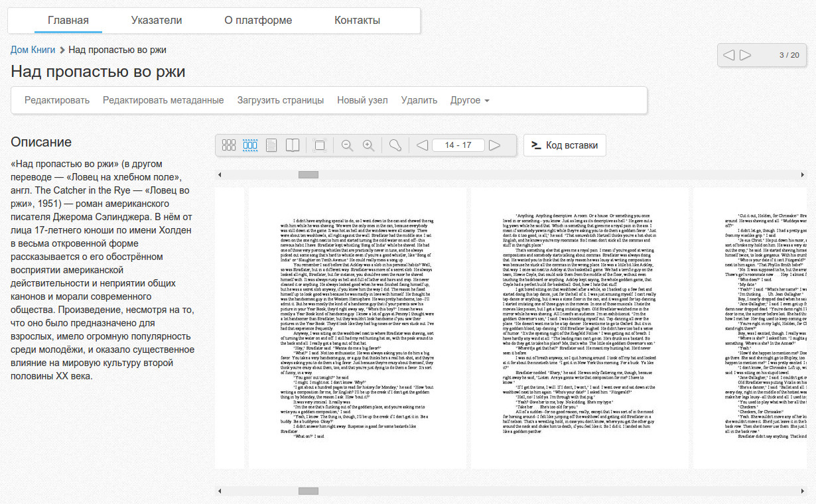Viewport: 816px width, 504px height.
Task: Go to next pages in viewer toolbar
Action: tap(495, 145)
